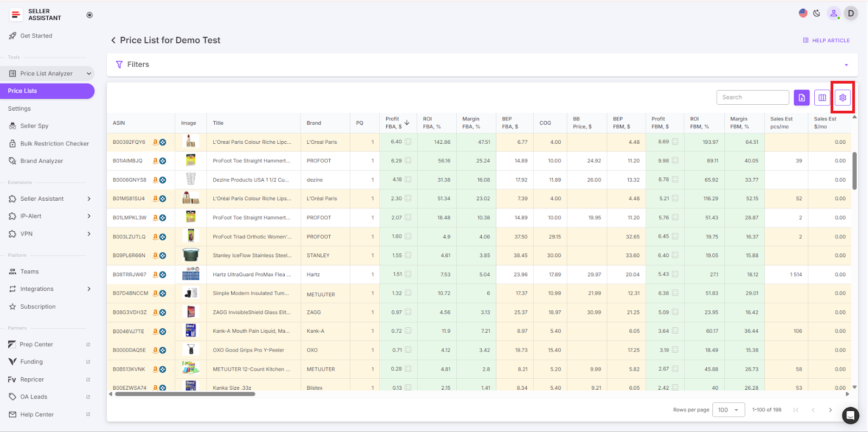Click the purple export file button
The width and height of the screenshot is (868, 432).
tap(802, 98)
